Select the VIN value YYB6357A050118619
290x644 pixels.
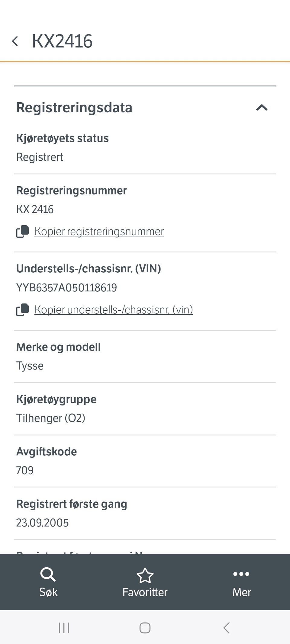coord(66,288)
